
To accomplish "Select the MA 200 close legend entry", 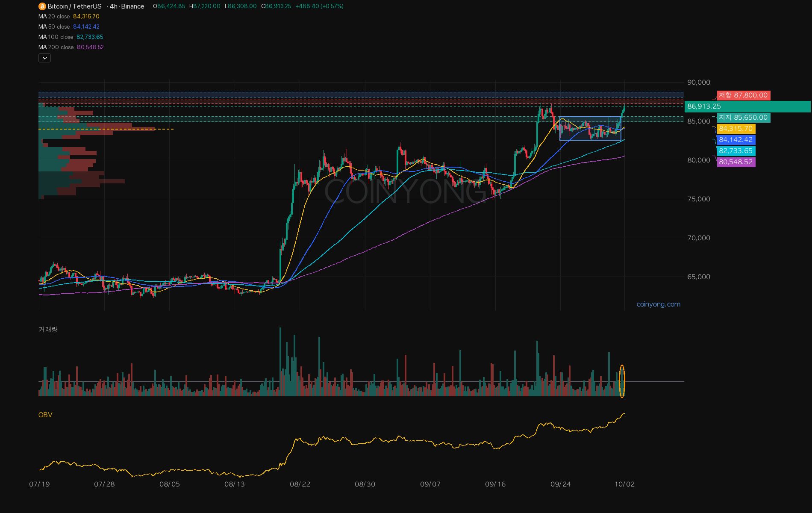I will click(x=71, y=47).
